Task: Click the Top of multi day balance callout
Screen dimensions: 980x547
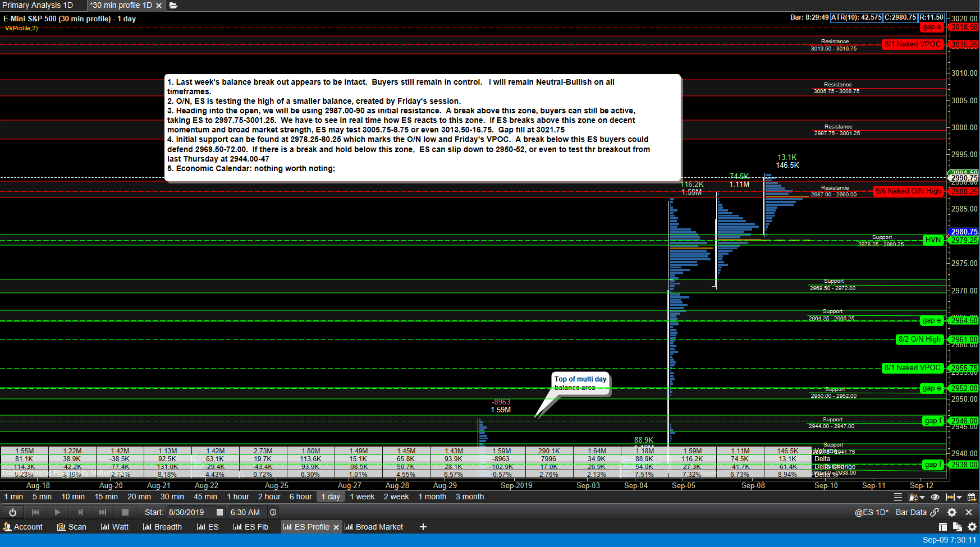Action: coord(580,383)
